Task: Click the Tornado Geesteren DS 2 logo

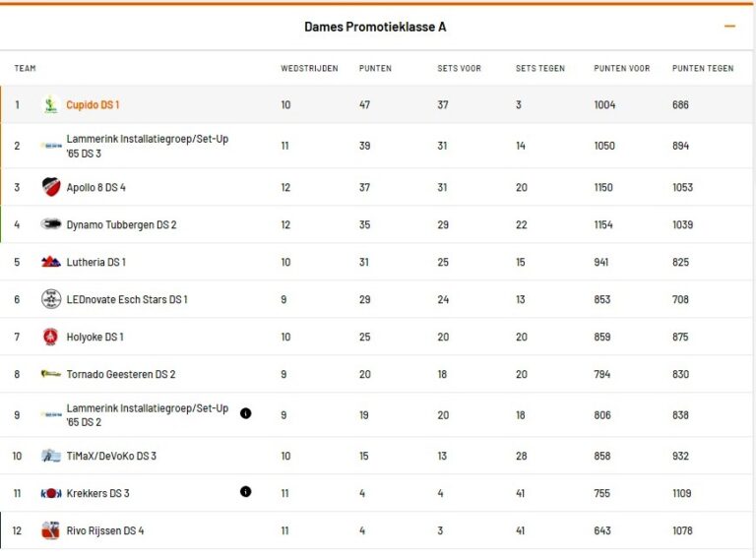Action: (x=51, y=374)
